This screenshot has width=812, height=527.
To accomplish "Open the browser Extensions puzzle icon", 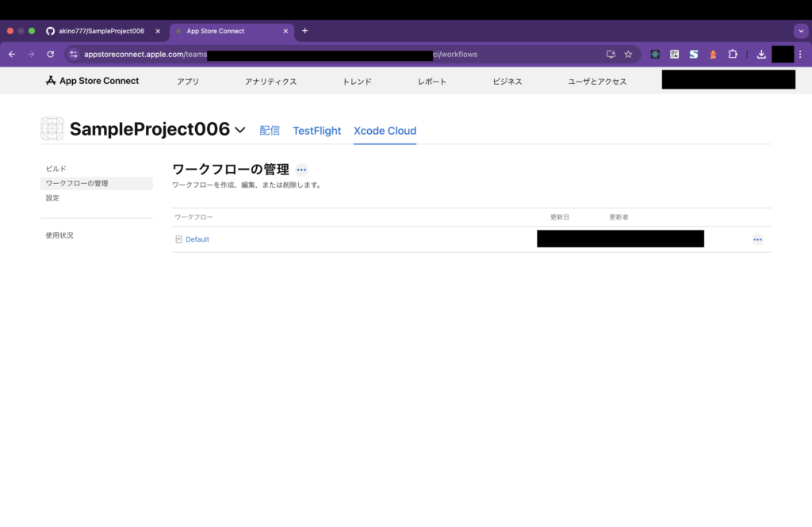I will 733,54.
